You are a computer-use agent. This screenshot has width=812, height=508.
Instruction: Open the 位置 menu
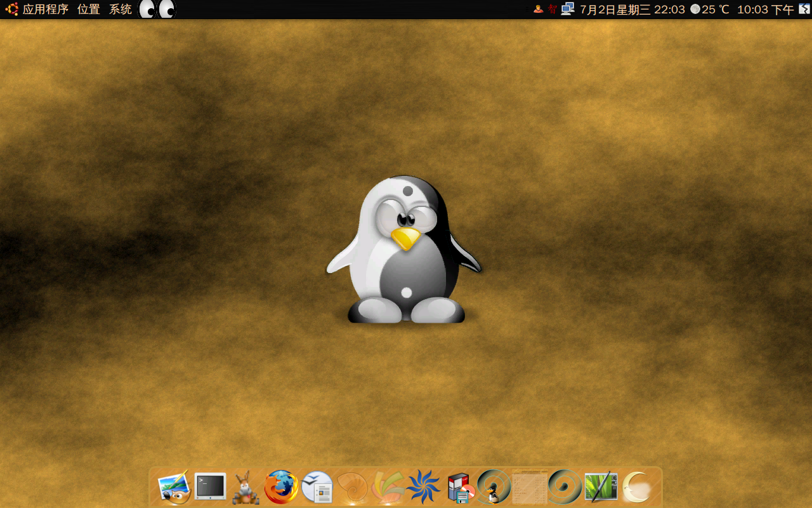pos(89,10)
